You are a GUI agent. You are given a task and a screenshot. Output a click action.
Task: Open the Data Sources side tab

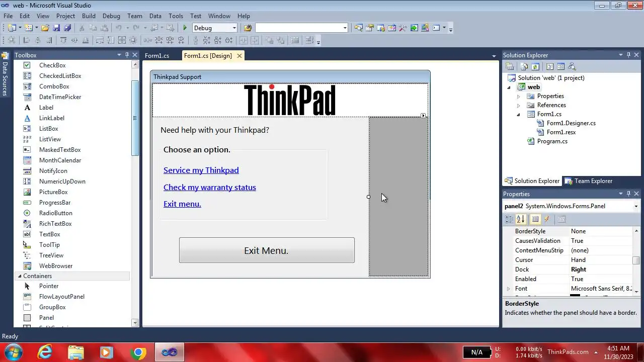[x=5, y=74]
